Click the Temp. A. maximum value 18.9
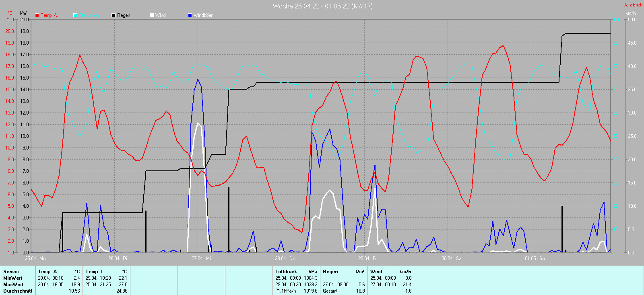 pyautogui.click(x=76, y=285)
